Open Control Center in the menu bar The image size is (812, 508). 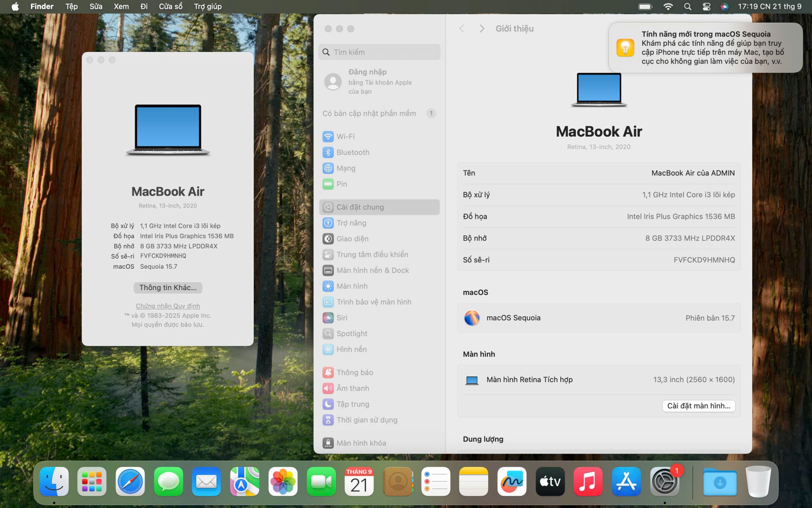point(706,6)
